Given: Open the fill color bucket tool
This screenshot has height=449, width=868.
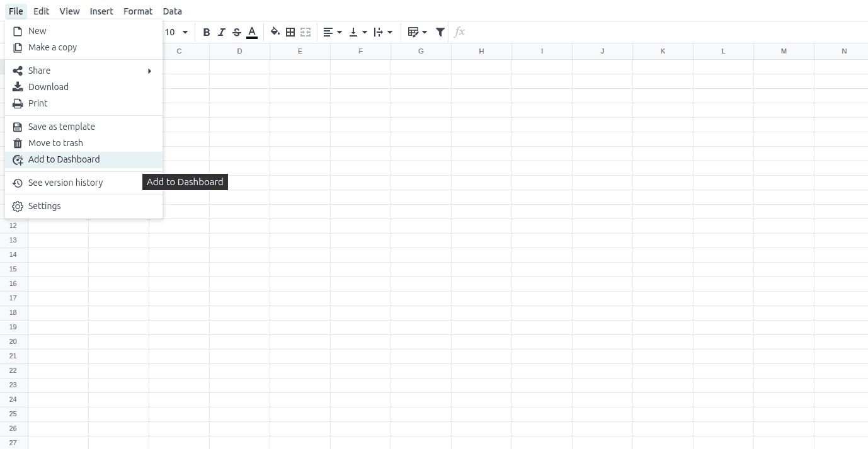Looking at the screenshot, I should 275,32.
